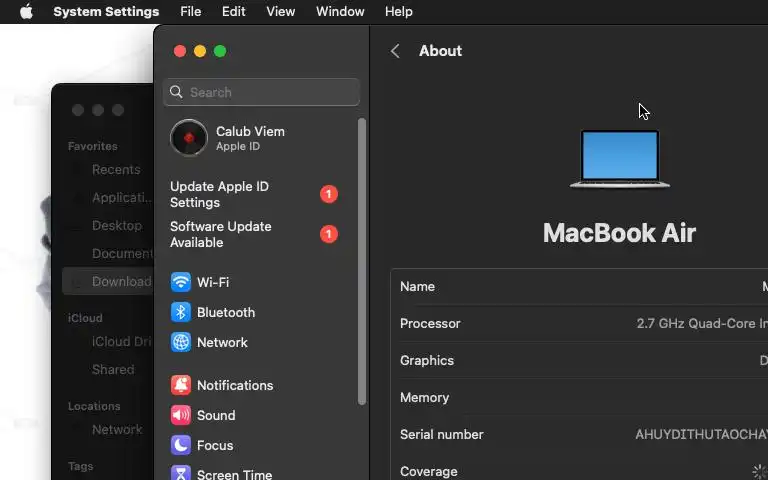768x480 pixels.
Task: Click the magnifying glass search icon
Action: click(x=176, y=92)
